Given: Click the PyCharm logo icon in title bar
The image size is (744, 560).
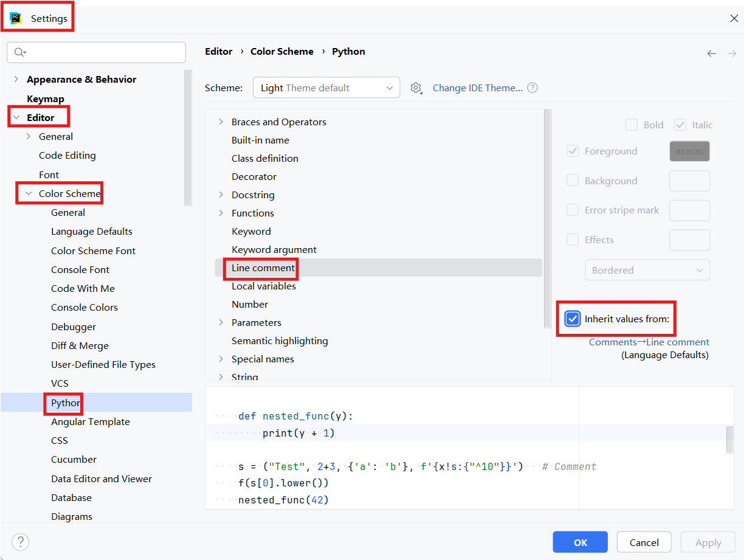Looking at the screenshot, I should pyautogui.click(x=16, y=18).
